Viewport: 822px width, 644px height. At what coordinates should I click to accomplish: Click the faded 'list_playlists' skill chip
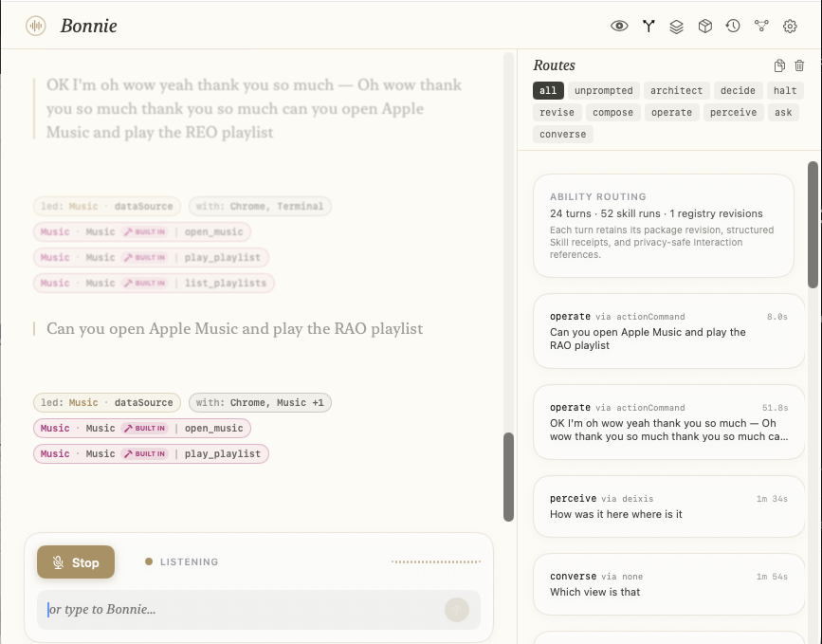(x=154, y=284)
